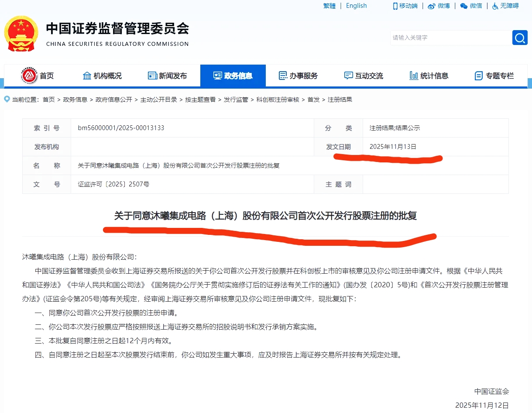Click the page icon beside 专题专栏

[479, 76]
